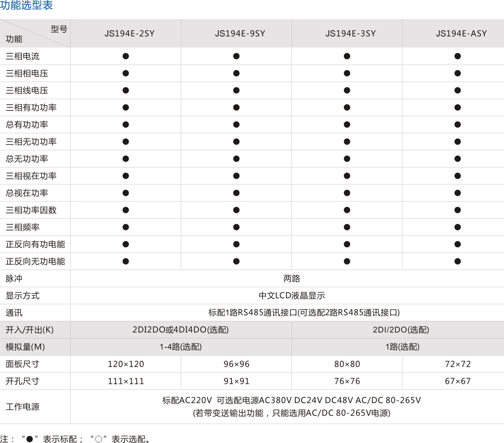
Task: Click the 三相无功功率 dot under JS194E-3SY
Action: [x=347, y=142]
